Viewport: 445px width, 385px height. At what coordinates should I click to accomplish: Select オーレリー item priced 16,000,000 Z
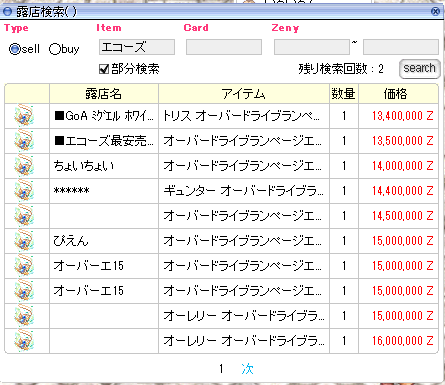pos(243,341)
